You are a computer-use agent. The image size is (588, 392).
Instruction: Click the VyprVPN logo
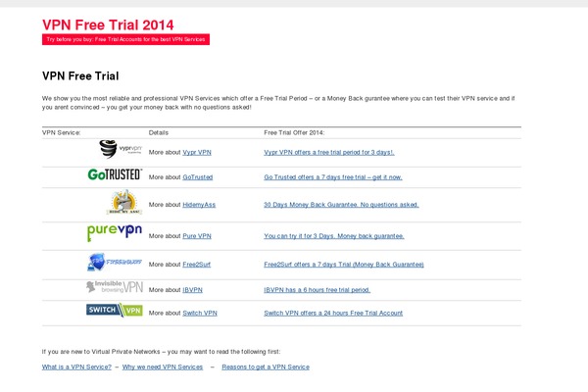(x=121, y=149)
